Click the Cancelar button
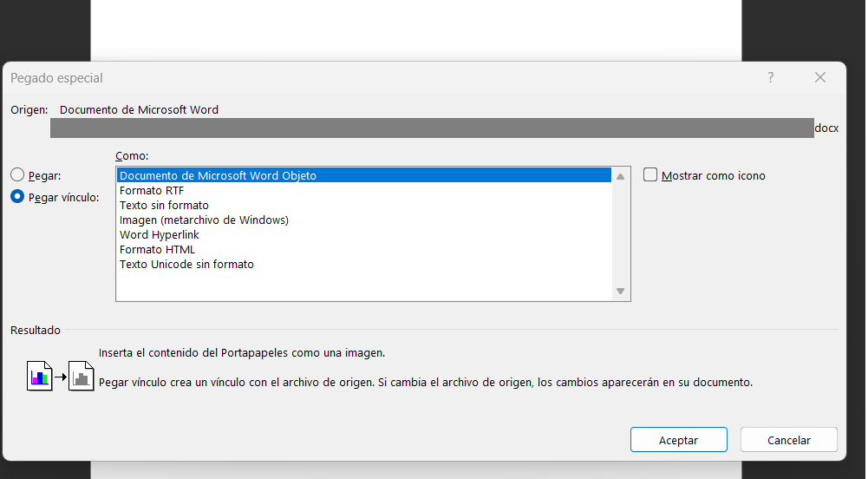The image size is (868, 479). [789, 440]
